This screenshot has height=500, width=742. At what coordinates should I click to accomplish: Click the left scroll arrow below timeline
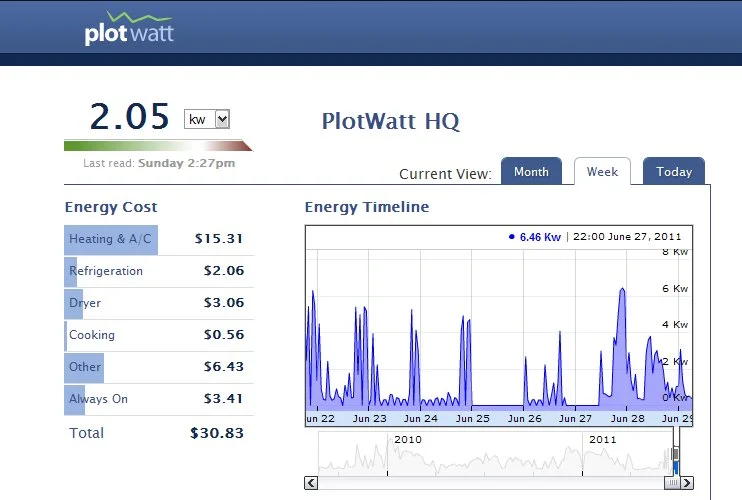pyautogui.click(x=311, y=482)
